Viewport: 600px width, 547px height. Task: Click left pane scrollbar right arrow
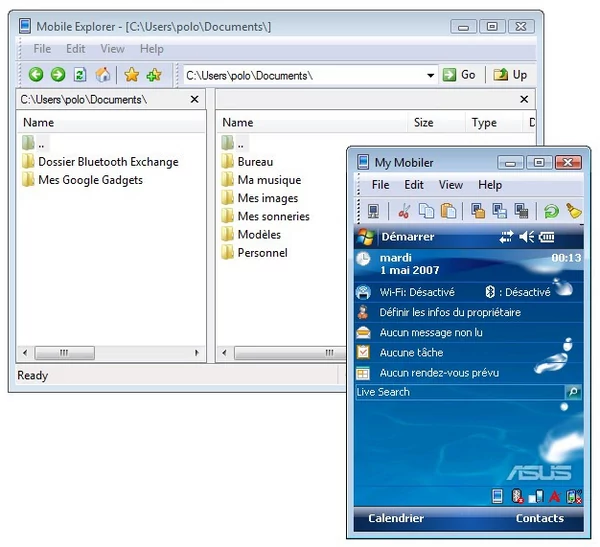tap(197, 353)
